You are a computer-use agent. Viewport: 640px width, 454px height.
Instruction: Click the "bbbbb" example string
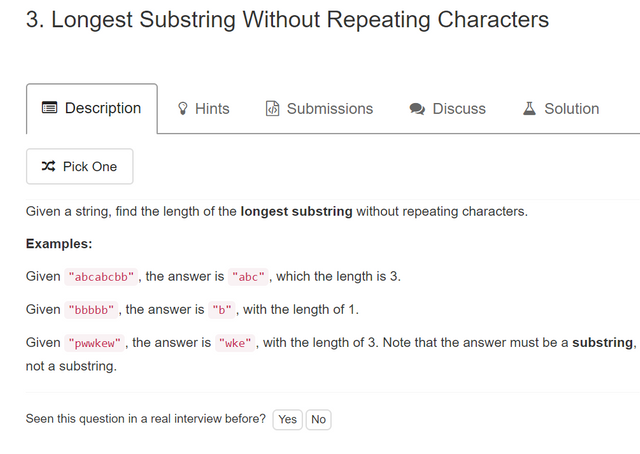91,310
